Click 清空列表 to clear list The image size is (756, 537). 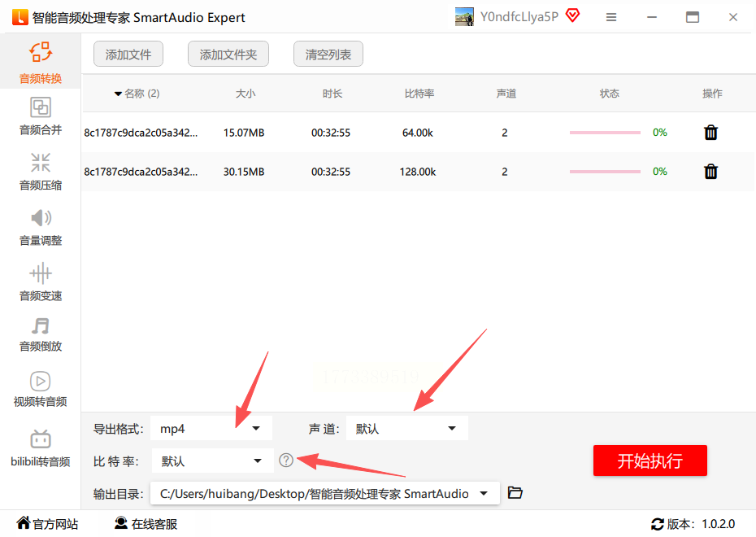[328, 54]
